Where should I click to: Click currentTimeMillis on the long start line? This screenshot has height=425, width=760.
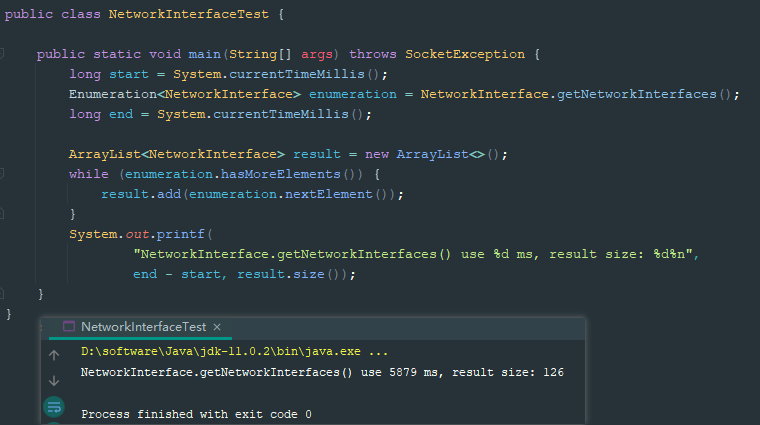tap(297, 74)
